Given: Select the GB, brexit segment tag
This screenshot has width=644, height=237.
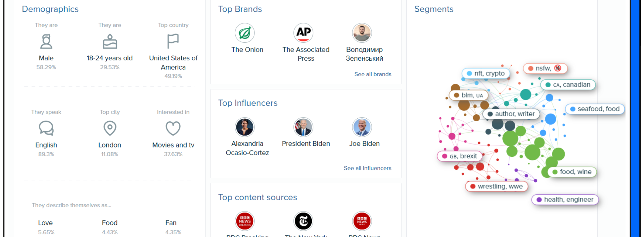Looking at the screenshot, I should click(460, 156).
